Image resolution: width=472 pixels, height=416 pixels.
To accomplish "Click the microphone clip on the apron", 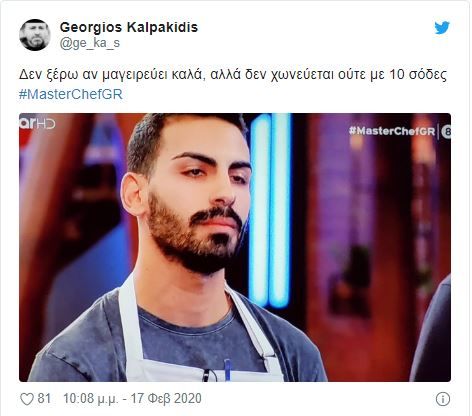I will coord(206,375).
